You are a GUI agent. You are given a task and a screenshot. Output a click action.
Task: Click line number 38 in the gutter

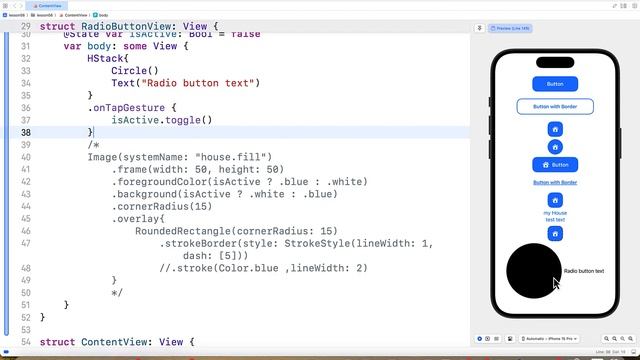[25, 132]
